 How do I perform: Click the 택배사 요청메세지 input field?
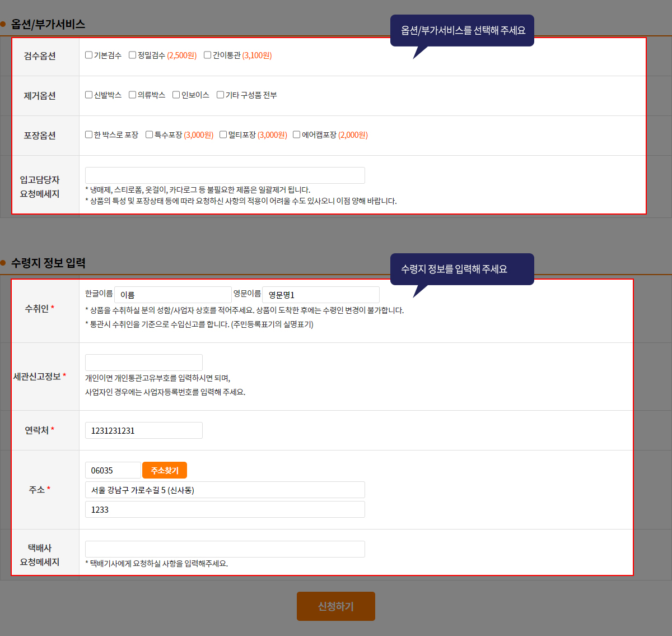[225, 549]
